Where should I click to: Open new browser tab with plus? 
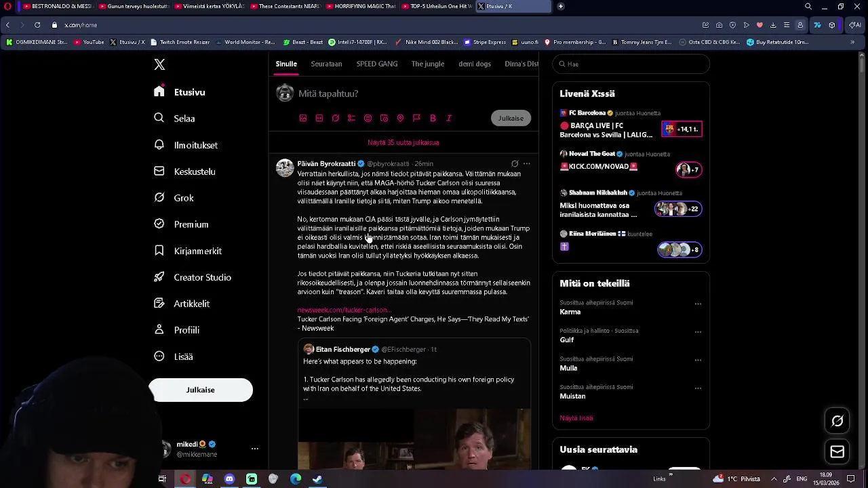click(x=561, y=6)
